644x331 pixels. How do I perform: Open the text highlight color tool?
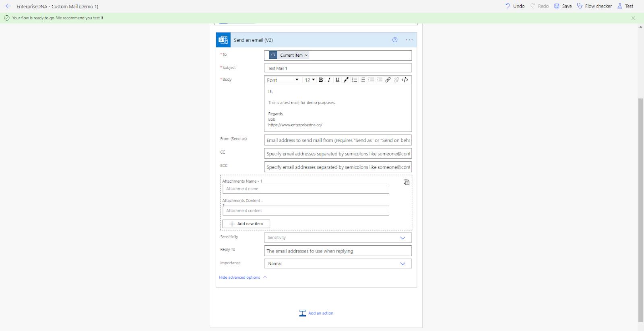[x=346, y=80]
